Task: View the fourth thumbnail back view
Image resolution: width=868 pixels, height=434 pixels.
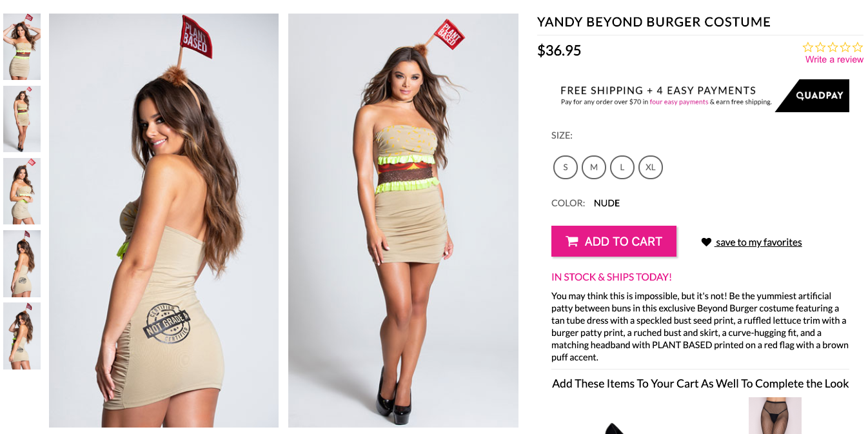Action: [x=22, y=264]
